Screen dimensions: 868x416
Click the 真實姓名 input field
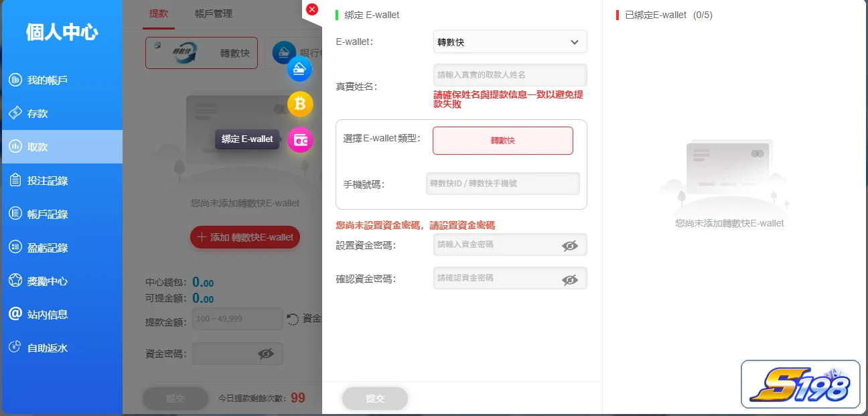510,75
